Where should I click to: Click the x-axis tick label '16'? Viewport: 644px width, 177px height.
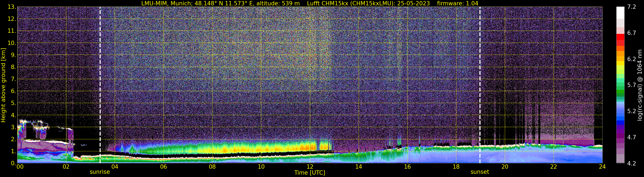click(407, 167)
